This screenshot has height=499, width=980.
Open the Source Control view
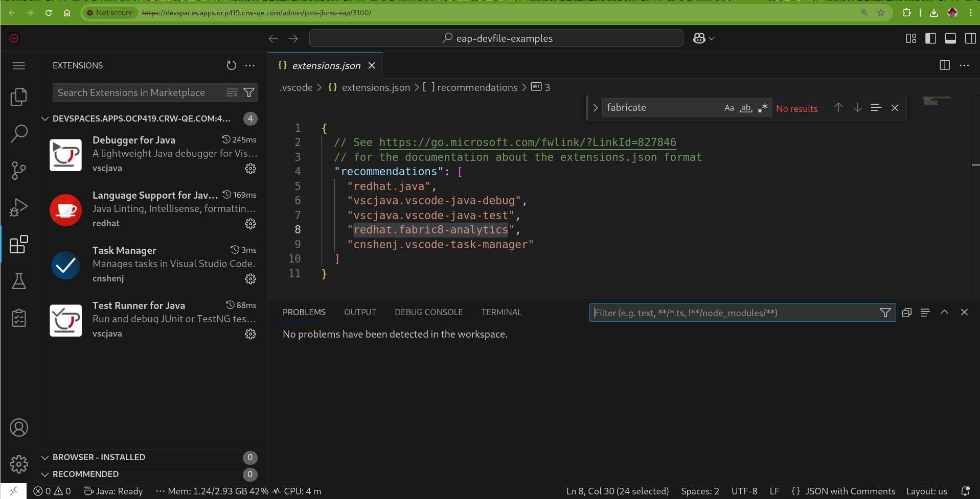point(19,171)
